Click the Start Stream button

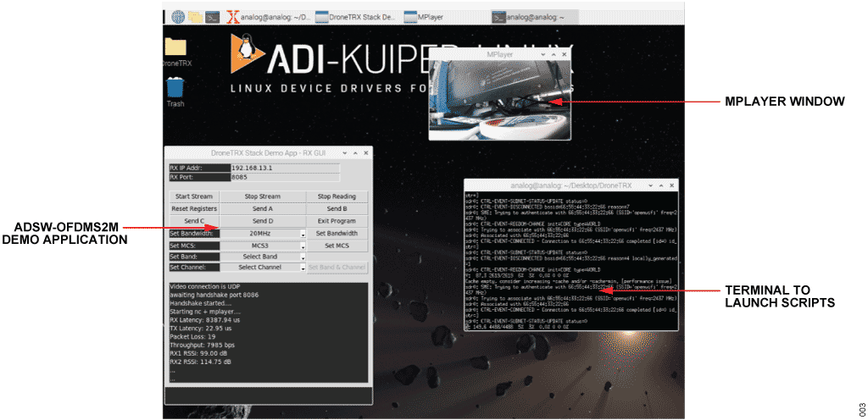tap(194, 196)
